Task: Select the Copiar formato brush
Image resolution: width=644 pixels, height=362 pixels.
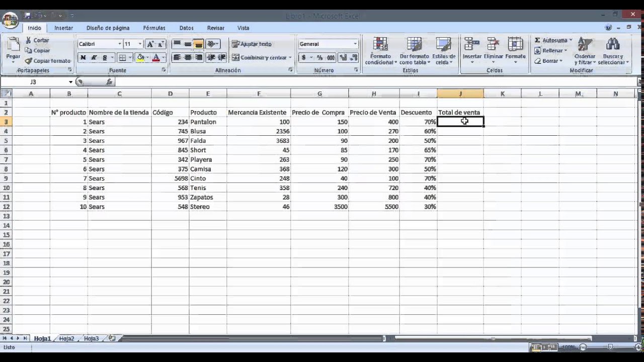Action: pyautogui.click(x=28, y=61)
